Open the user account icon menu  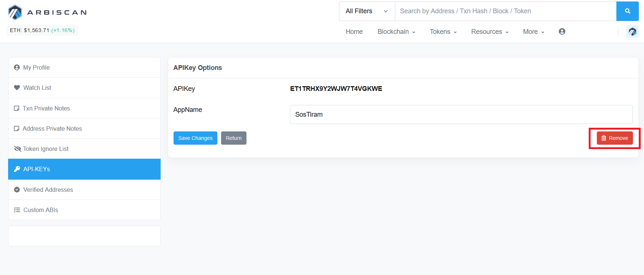[x=562, y=32]
